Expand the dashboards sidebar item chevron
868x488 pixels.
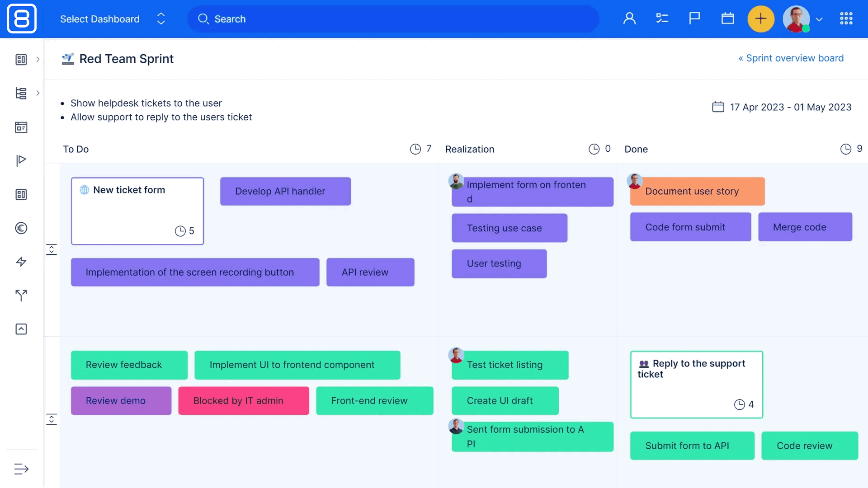38,59
